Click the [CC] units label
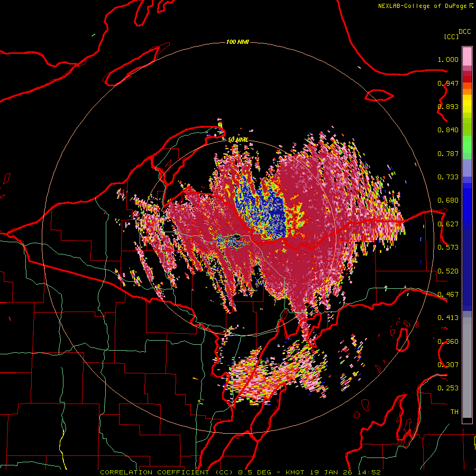The width and height of the screenshot is (476, 476). pyautogui.click(x=451, y=36)
